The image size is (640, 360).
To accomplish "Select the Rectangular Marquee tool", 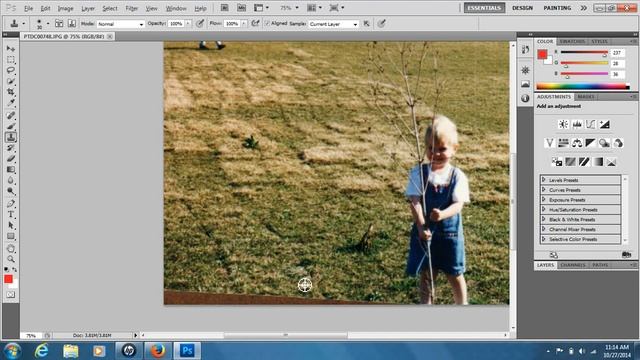I will point(11,60).
